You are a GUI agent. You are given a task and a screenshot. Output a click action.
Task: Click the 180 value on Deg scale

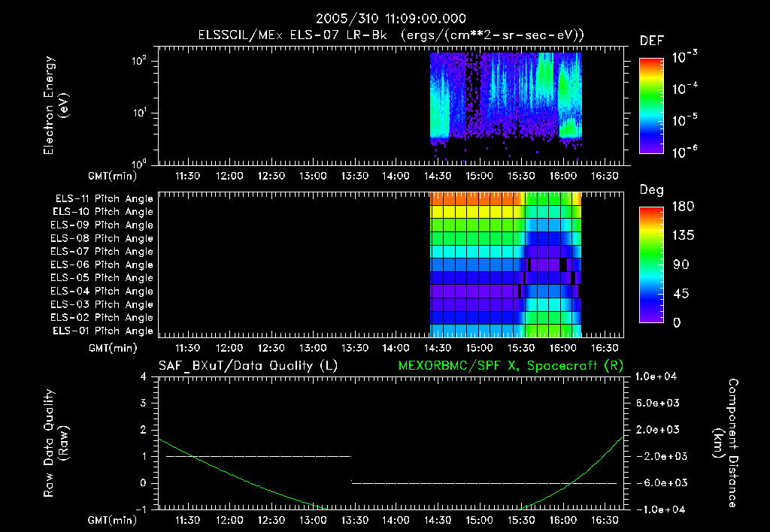tap(683, 207)
